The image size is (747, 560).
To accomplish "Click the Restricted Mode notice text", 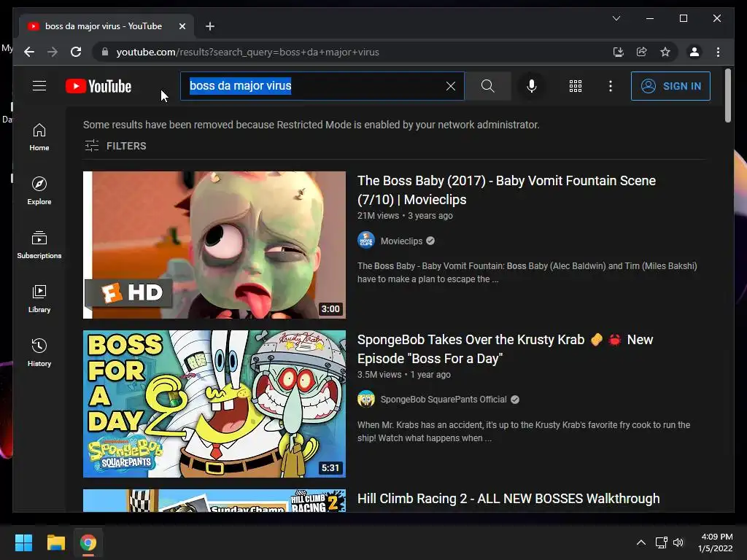I will [x=311, y=125].
